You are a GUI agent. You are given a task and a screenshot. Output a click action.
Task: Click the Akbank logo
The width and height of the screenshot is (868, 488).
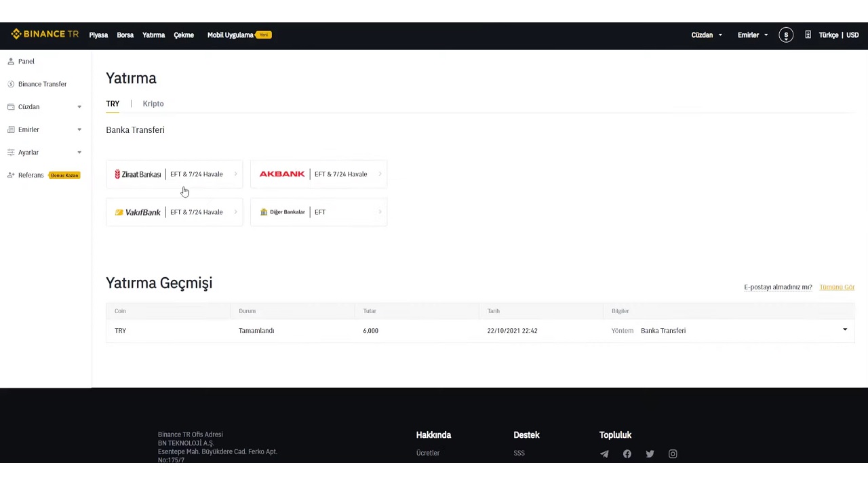pos(282,174)
